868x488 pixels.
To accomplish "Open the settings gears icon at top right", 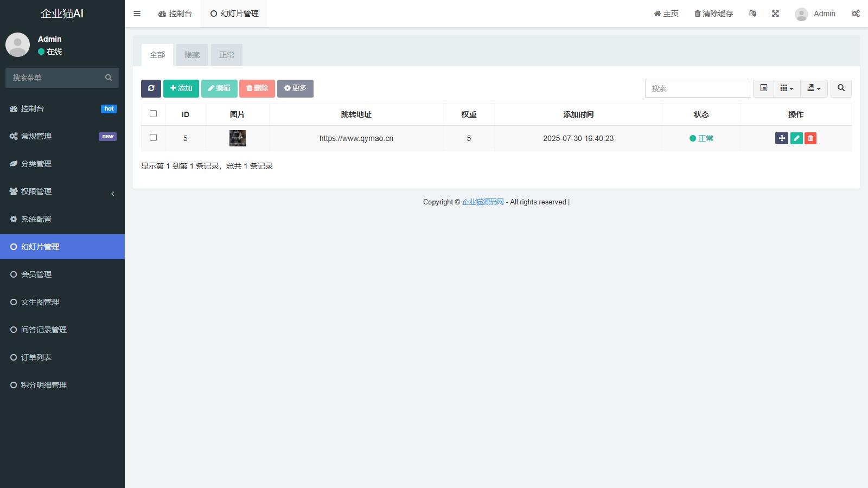I will click(x=856, y=14).
